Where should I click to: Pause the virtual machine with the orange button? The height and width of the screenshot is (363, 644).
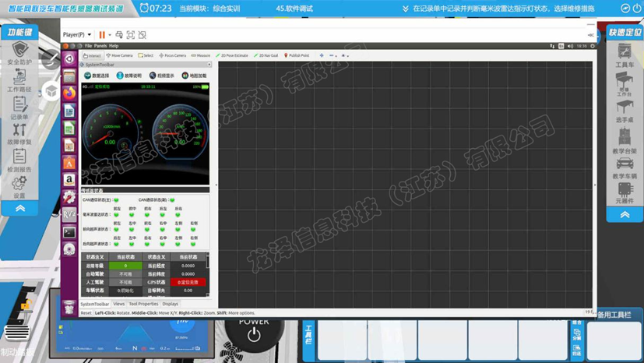click(x=102, y=35)
